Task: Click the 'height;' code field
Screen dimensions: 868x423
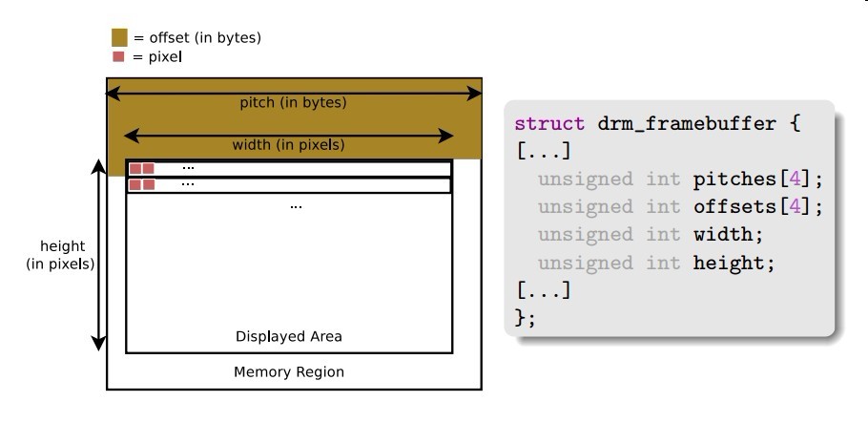Action: [734, 263]
